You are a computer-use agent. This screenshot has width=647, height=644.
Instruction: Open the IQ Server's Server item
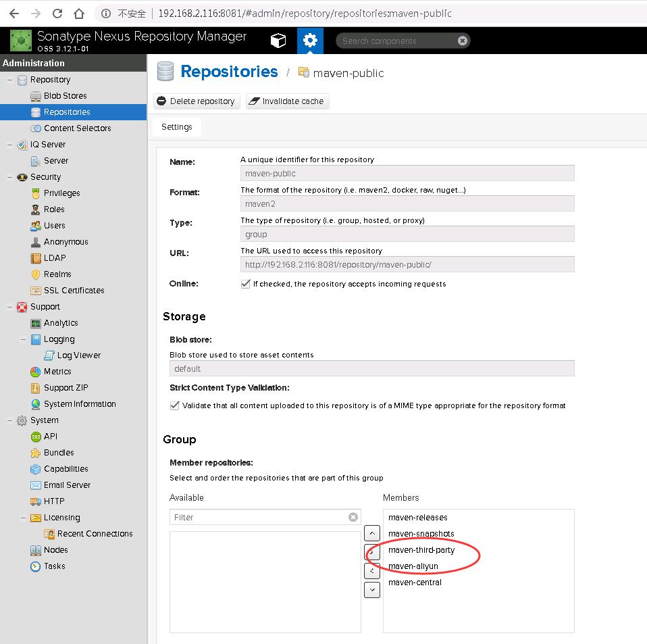coord(55,161)
